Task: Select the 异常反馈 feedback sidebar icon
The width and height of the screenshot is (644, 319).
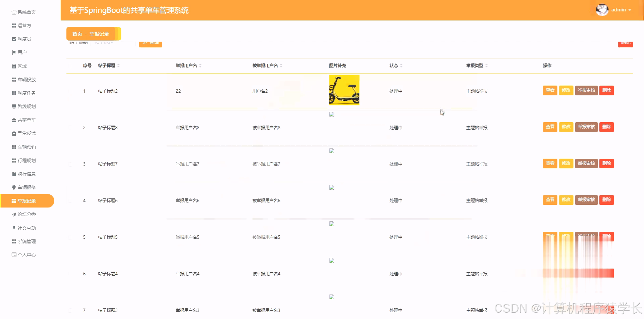Action: coord(26,133)
